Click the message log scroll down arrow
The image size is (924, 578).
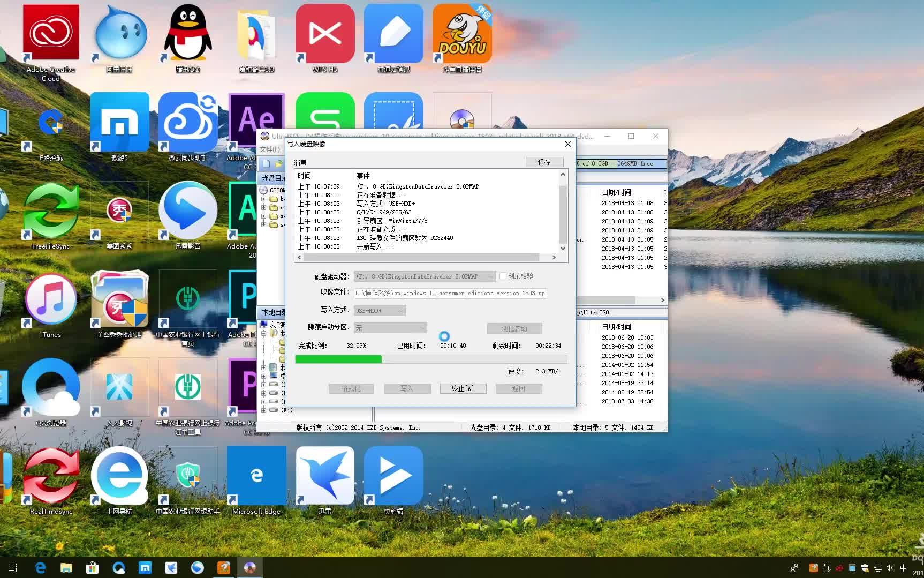coord(563,249)
